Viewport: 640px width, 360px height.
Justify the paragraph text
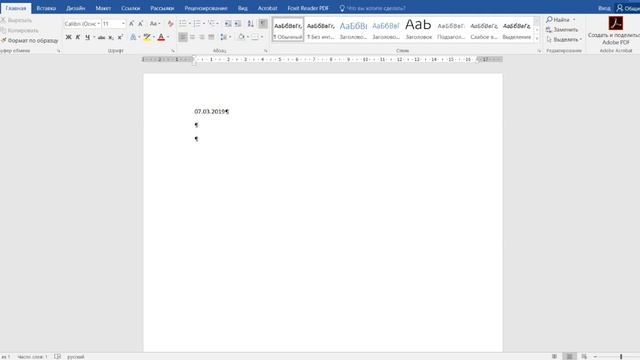tap(211, 37)
